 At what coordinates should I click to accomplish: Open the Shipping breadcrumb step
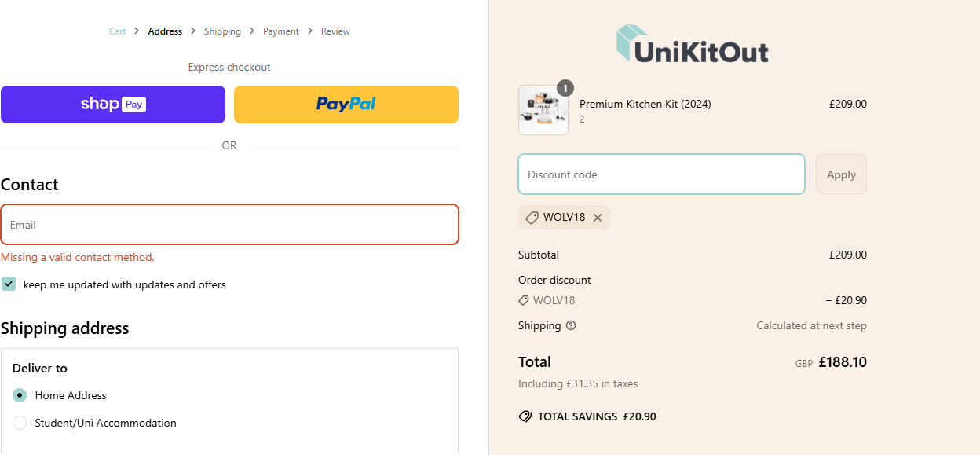click(222, 31)
